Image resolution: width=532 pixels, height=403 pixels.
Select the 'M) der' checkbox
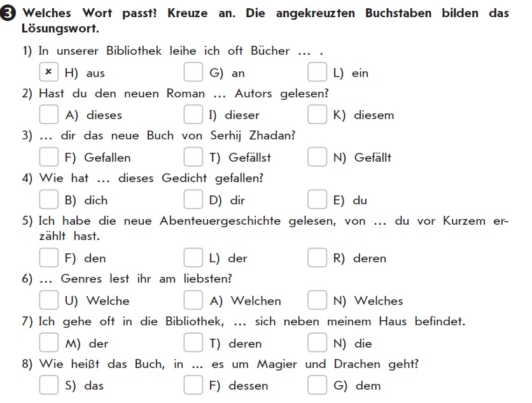coord(48,343)
